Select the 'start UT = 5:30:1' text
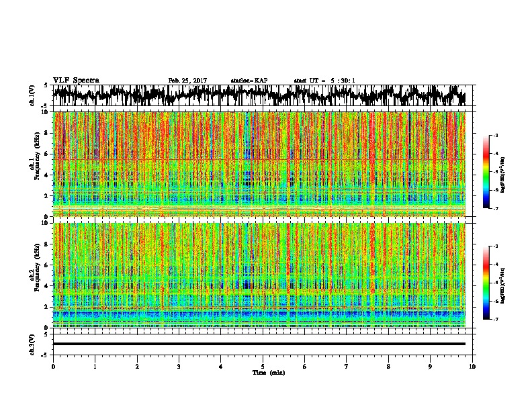 324,81
